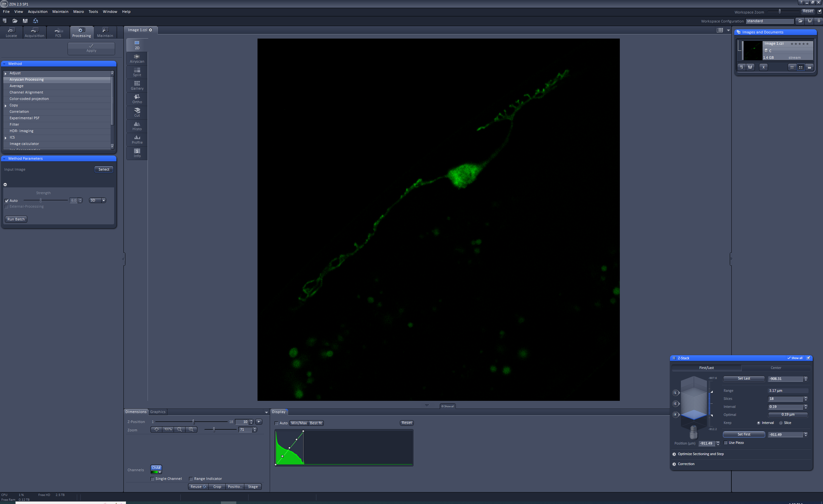Switch to Gallery view
Viewport: 823px width, 504px height.
[x=137, y=85]
